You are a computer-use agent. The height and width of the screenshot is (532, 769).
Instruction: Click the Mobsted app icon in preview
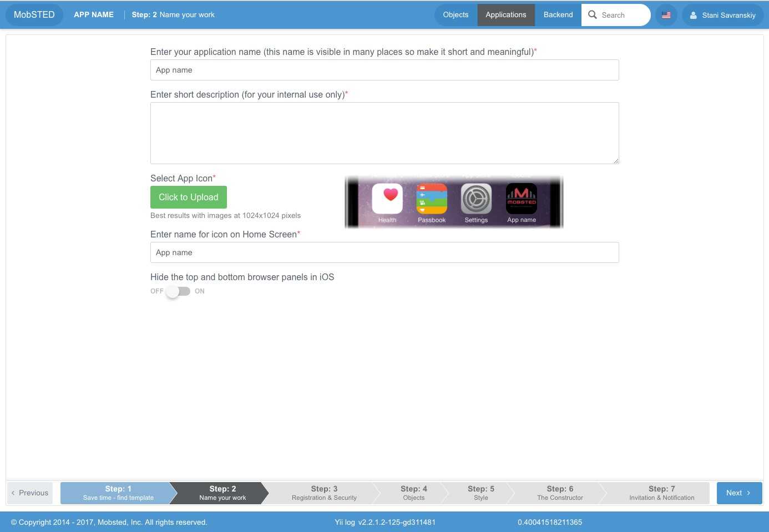coord(521,199)
